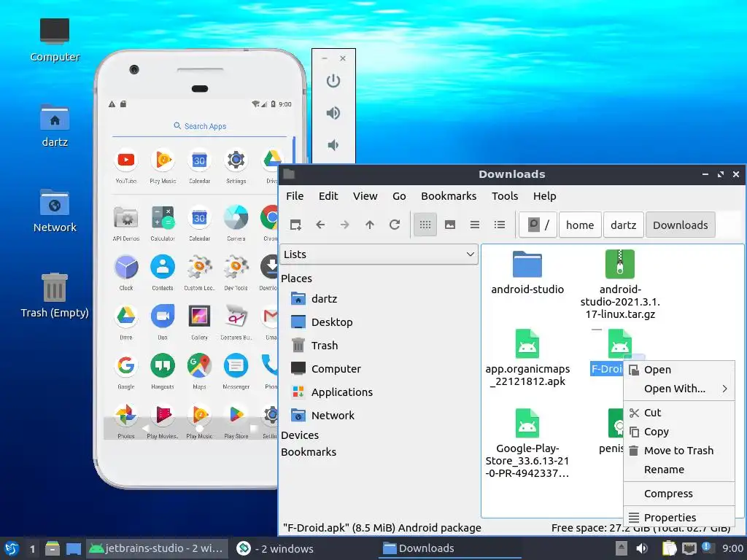Switch to icon view mode
This screenshot has width=747, height=560.
(425, 225)
